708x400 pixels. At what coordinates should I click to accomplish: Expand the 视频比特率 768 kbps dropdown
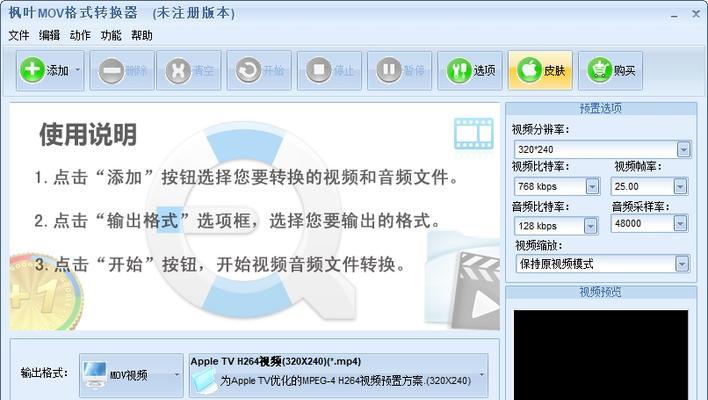(x=592, y=186)
